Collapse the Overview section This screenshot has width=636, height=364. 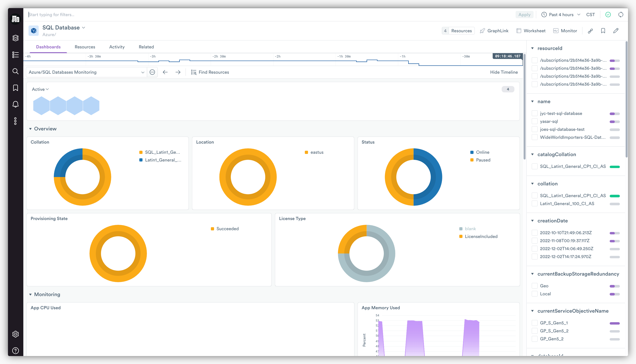pos(30,129)
